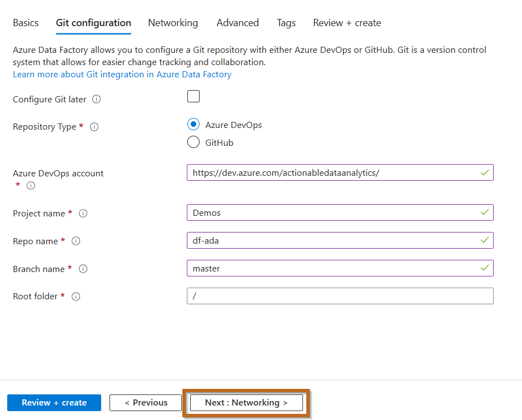Click the Branch name field with master

340,268
